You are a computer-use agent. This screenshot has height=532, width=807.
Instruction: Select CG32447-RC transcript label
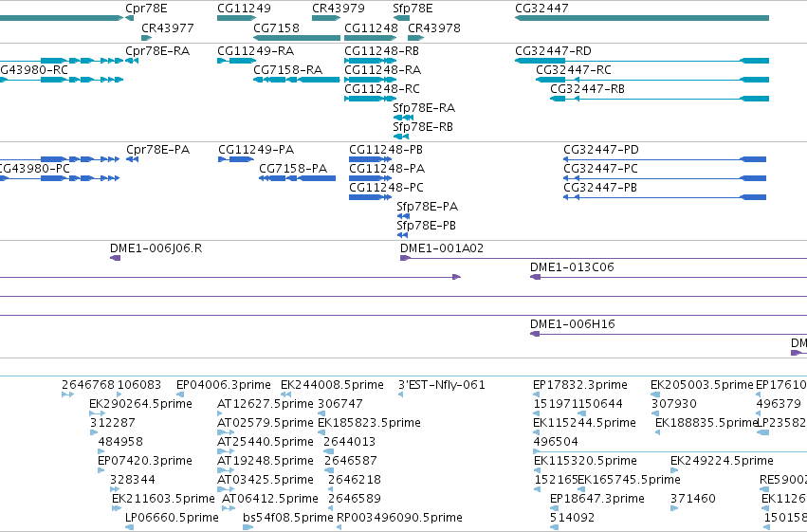click(x=574, y=70)
